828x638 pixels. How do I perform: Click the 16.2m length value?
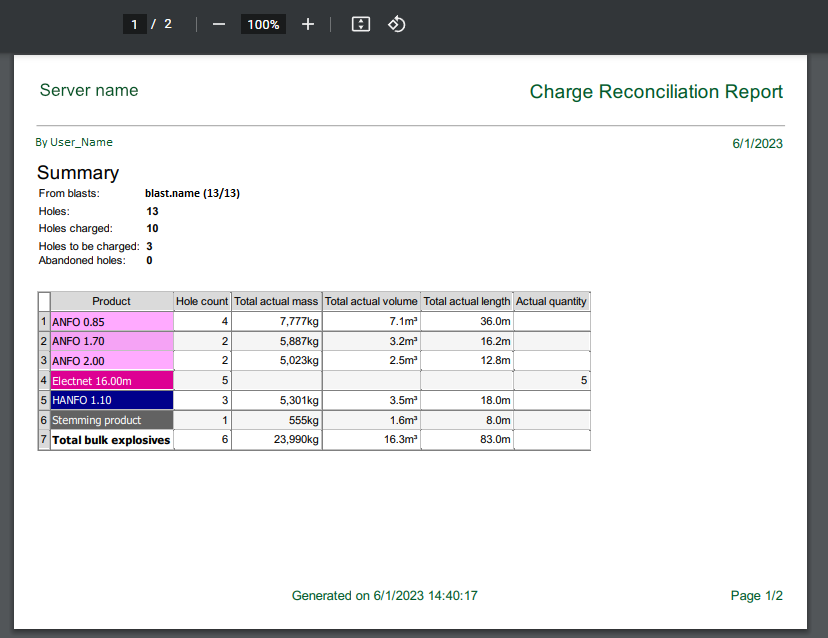[x=495, y=341]
